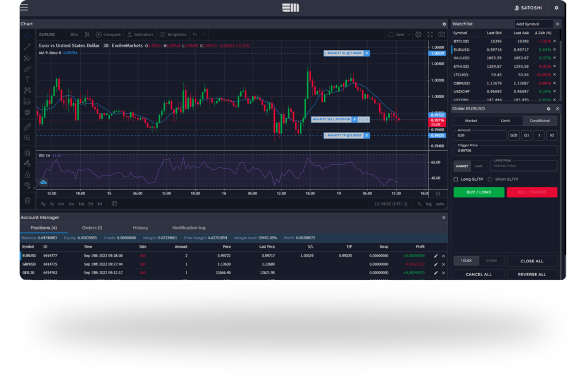Check the Short SL/TP checkbox

490,179
